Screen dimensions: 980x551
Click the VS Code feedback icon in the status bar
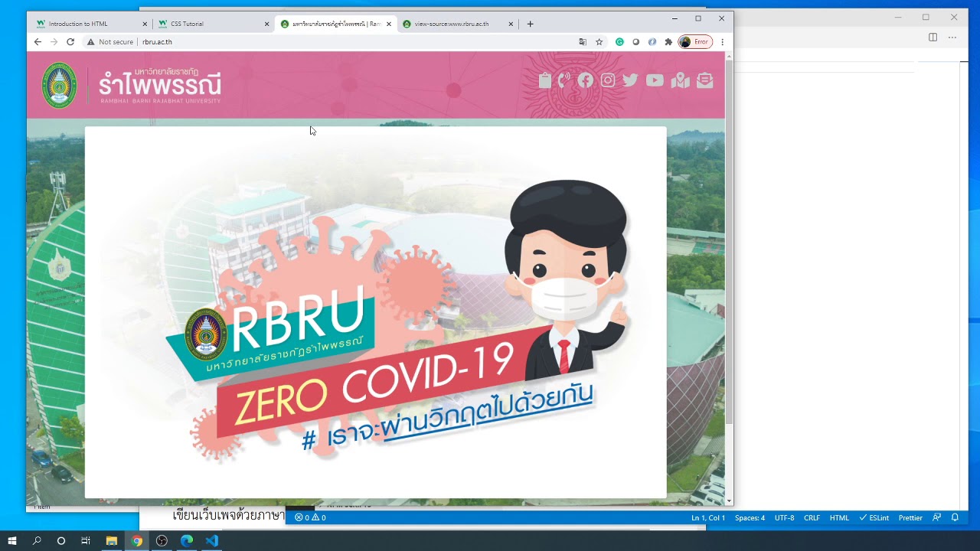pyautogui.click(x=936, y=518)
